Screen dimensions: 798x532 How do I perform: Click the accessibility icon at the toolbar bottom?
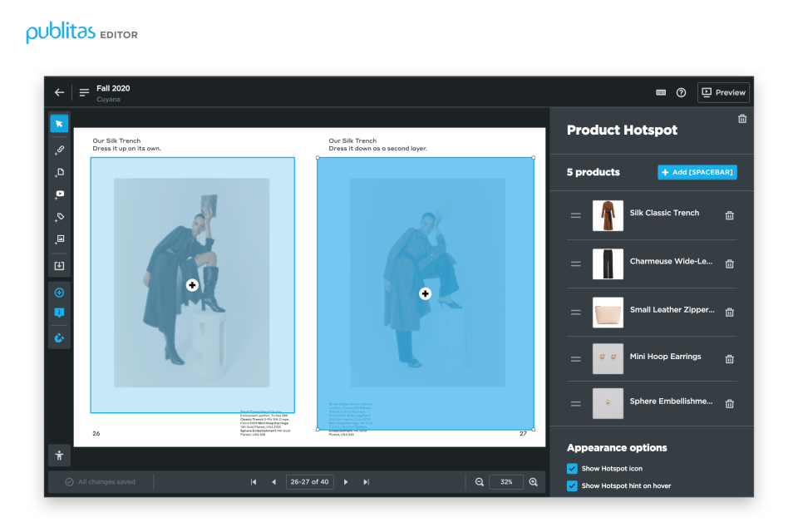(x=59, y=455)
